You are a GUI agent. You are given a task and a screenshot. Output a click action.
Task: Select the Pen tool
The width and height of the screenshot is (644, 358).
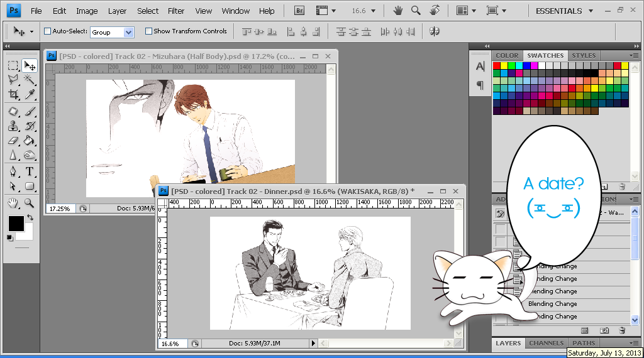click(13, 171)
